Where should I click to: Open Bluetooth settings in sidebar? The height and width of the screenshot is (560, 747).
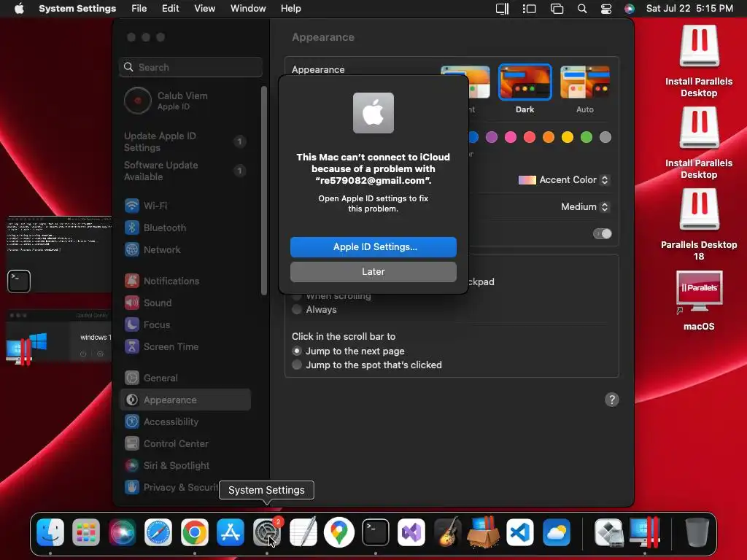click(x=185, y=227)
